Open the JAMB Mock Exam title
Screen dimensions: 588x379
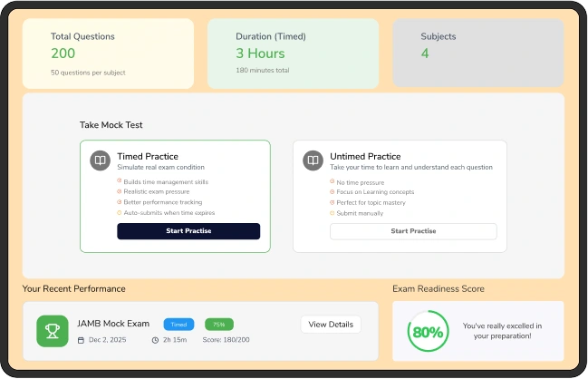click(x=113, y=324)
